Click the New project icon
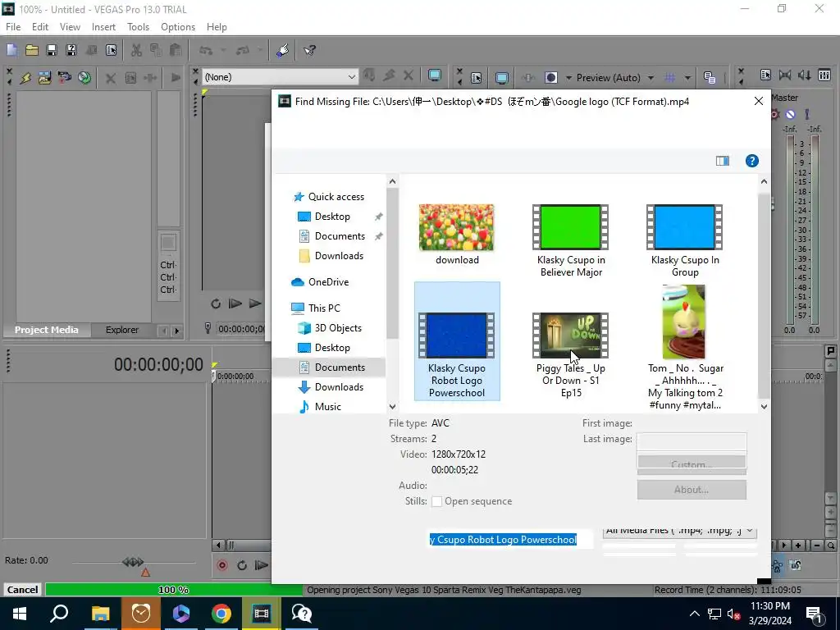 click(11, 50)
